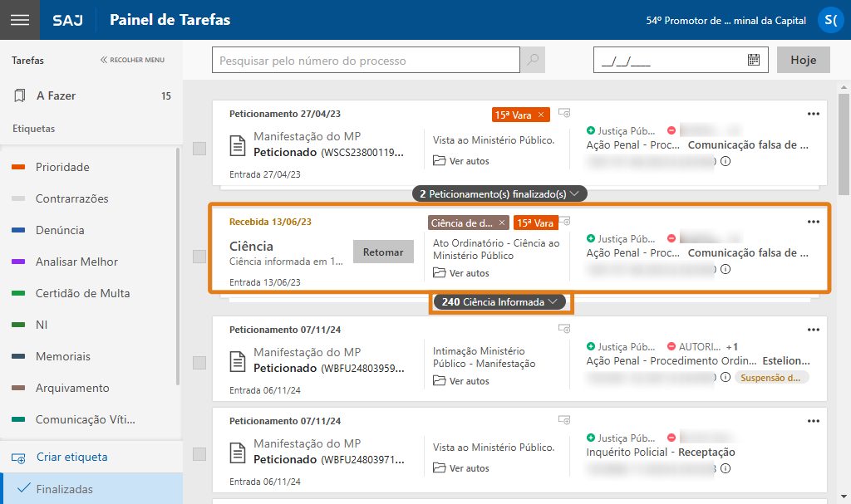Click the 'Hoje' button
Image resolution: width=851 pixels, height=504 pixels.
tap(804, 59)
